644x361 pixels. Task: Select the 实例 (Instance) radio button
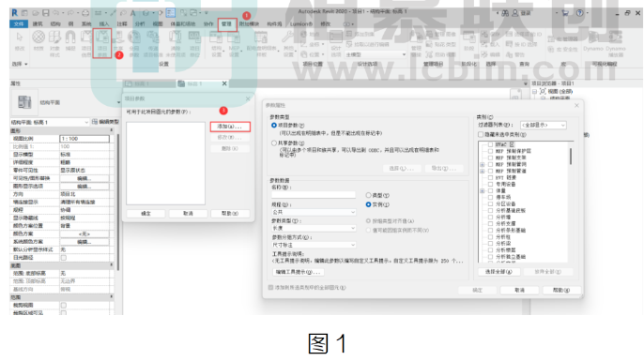(368, 204)
